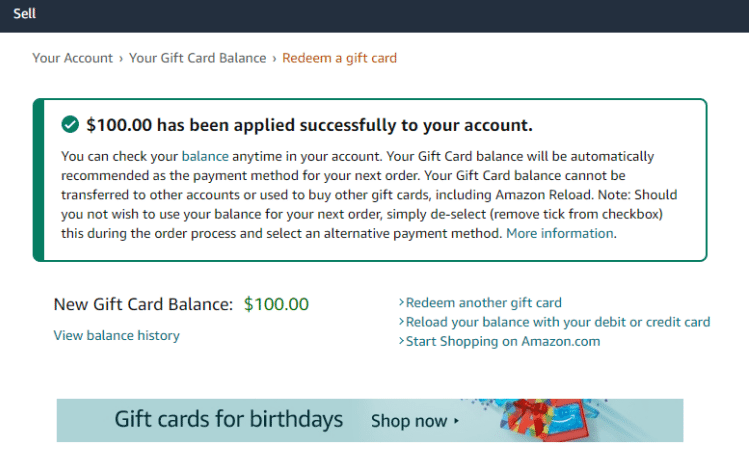Click the arrow icon beside Shop now
This screenshot has width=749, height=462.
[x=457, y=421]
